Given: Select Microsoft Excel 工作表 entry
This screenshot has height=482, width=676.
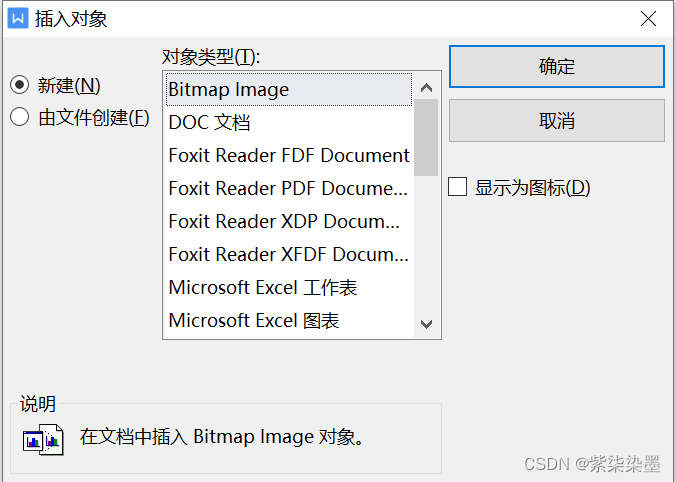Looking at the screenshot, I should pyautogui.click(x=288, y=288).
